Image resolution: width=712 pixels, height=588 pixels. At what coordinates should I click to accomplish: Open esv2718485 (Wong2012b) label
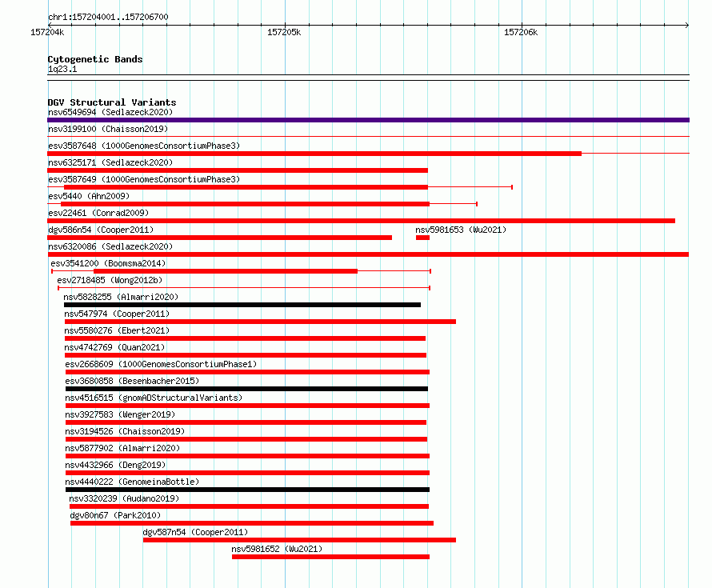click(110, 280)
